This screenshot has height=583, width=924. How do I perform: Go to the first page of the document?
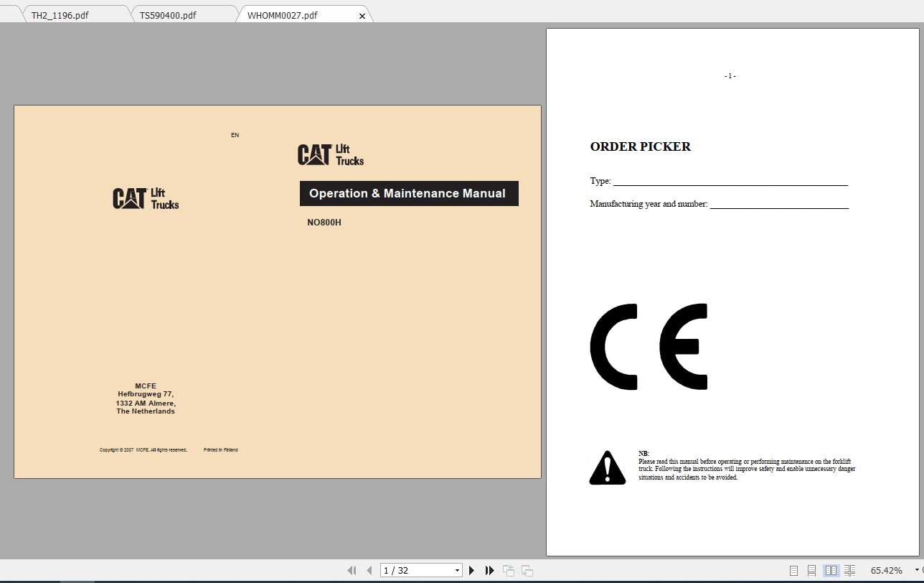[352, 569]
